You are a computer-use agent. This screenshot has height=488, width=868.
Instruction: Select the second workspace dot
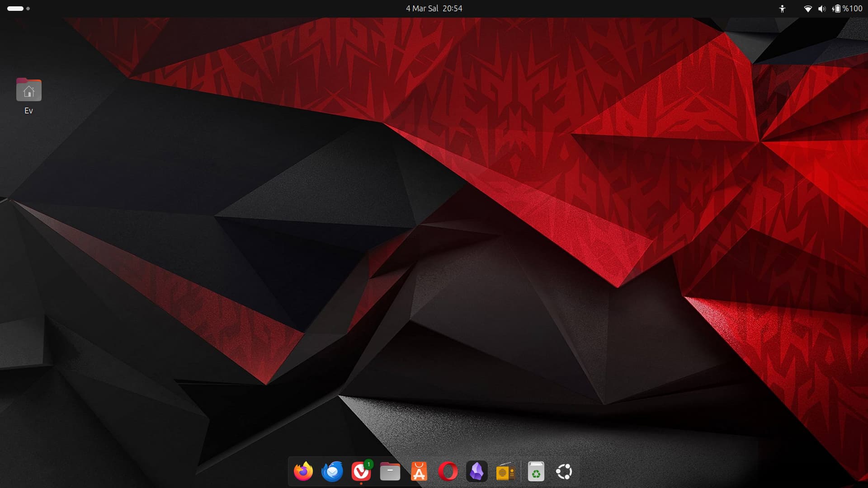tap(28, 9)
